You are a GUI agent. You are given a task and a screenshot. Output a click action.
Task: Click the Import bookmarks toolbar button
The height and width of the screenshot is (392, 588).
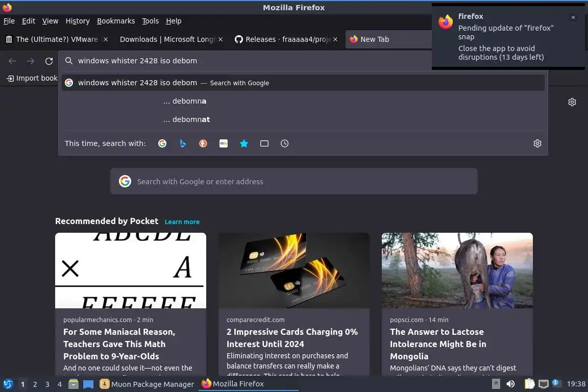point(32,79)
